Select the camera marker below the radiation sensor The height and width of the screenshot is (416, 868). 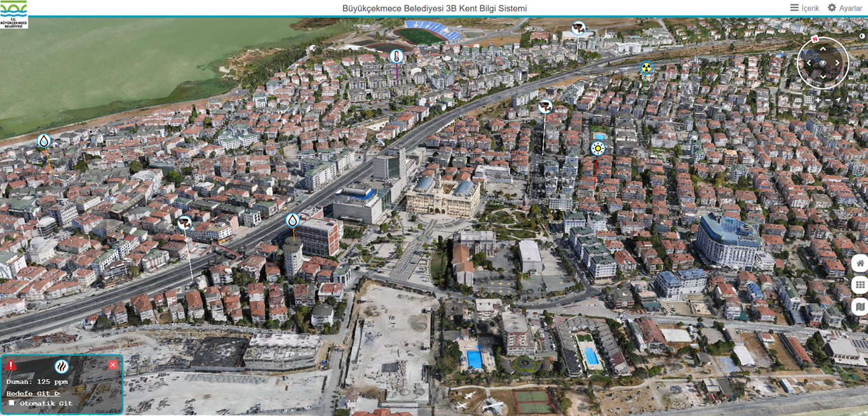tap(545, 107)
